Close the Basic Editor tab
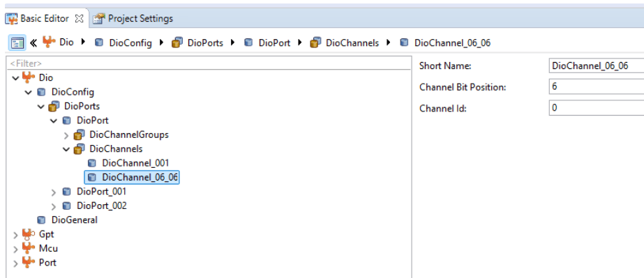Screen dimensions: 644x278 80,18
